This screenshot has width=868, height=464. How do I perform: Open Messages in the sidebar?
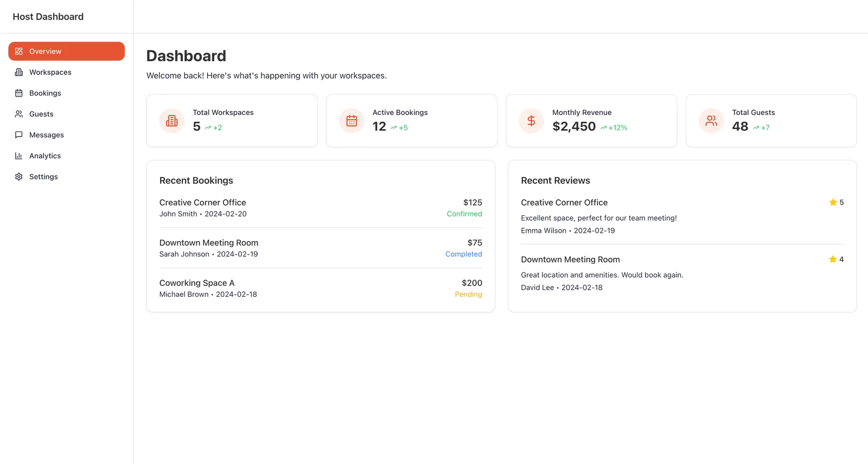pyautogui.click(x=67, y=135)
